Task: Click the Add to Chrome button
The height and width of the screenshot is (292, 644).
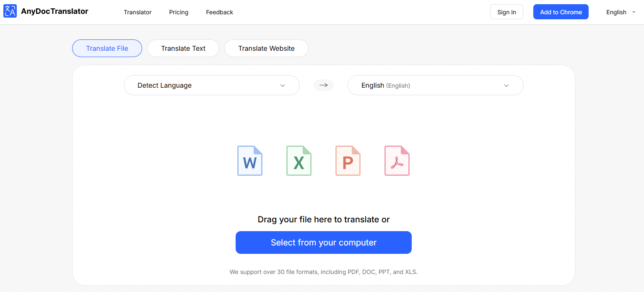Action: (x=561, y=12)
